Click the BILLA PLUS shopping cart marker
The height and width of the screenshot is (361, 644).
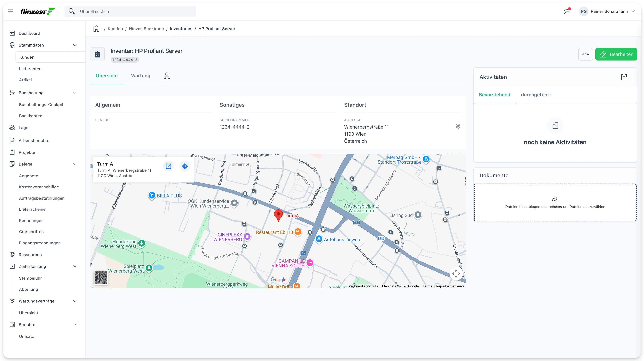pyautogui.click(x=152, y=196)
